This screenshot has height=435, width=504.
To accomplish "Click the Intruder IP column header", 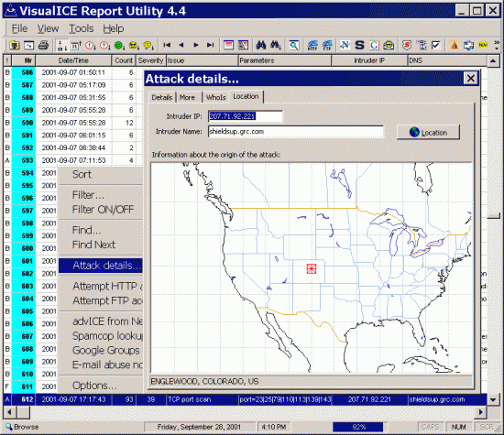I will click(x=369, y=60).
